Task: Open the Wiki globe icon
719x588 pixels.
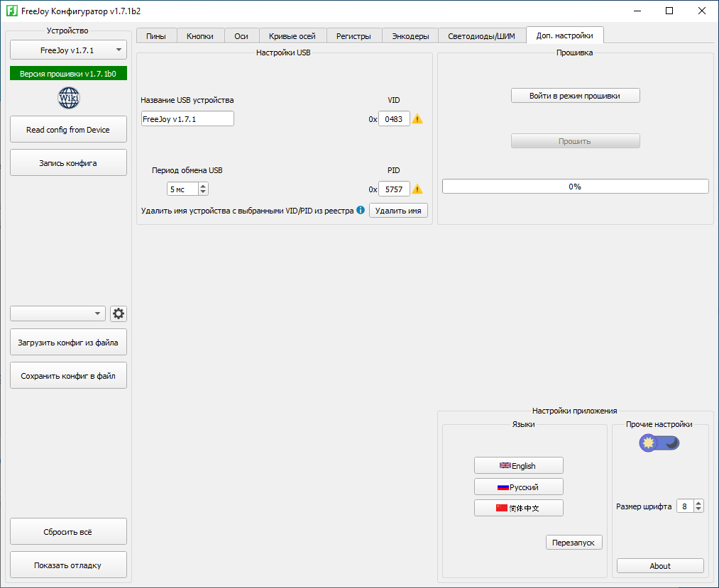Action: [69, 97]
